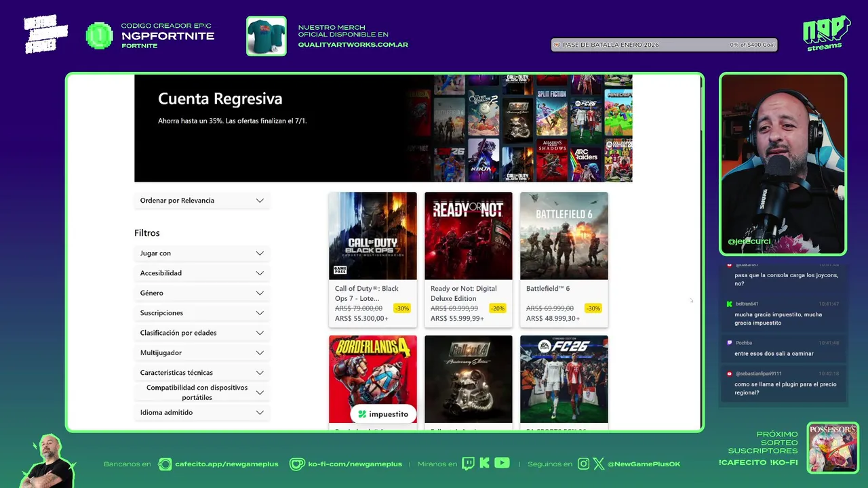This screenshot has width=868, height=488.
Task: Click the Pase de Batalla Enero 2026 goal bar
Action: click(664, 45)
